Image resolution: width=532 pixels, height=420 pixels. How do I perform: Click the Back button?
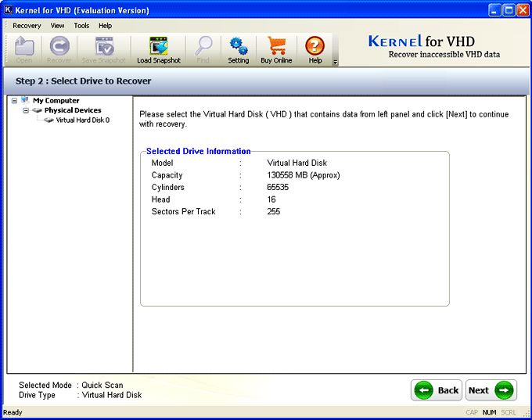coord(437,390)
